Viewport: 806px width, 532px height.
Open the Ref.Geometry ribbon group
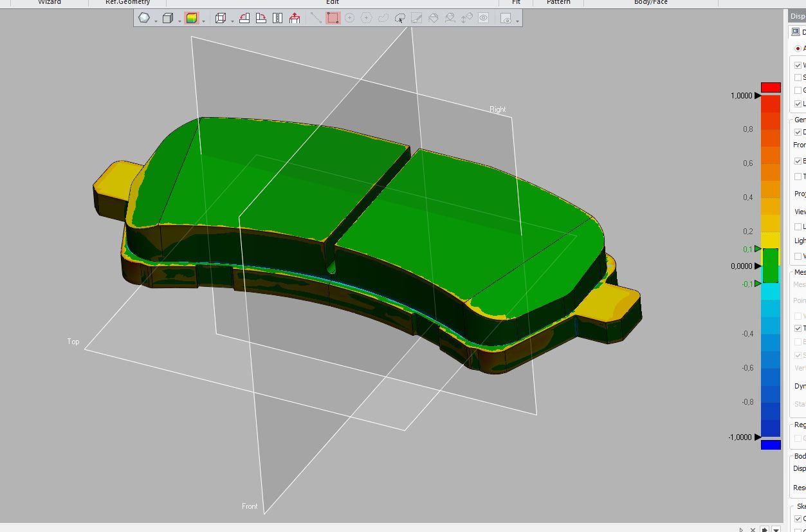pos(127,3)
